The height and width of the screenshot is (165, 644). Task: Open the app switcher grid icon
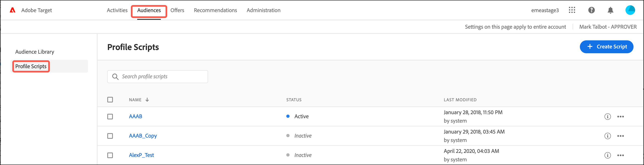pyautogui.click(x=572, y=10)
